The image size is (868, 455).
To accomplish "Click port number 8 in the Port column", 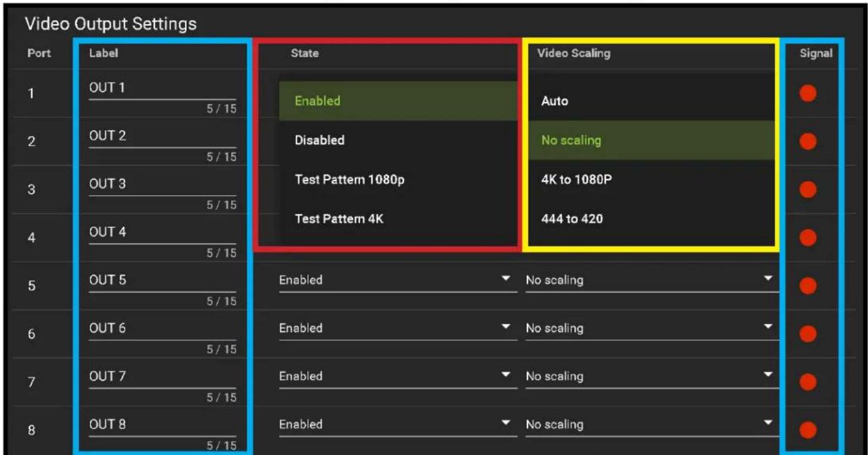I will click(x=31, y=430).
